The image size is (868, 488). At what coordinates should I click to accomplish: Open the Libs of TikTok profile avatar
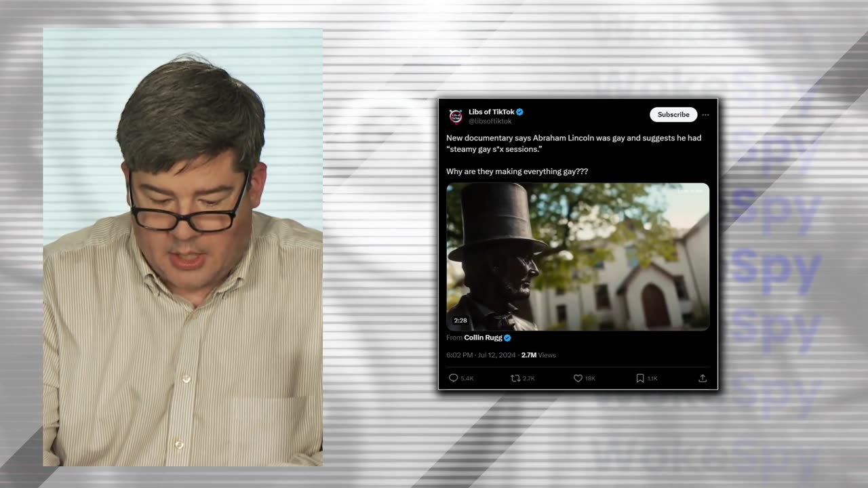[456, 116]
